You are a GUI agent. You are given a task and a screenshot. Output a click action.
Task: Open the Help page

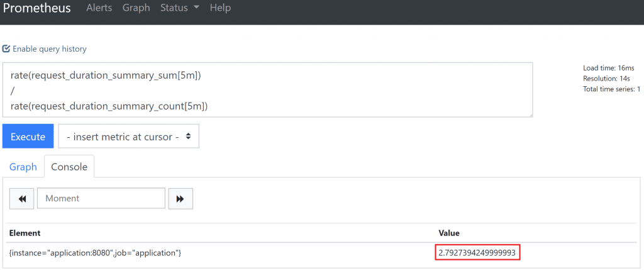click(x=220, y=8)
